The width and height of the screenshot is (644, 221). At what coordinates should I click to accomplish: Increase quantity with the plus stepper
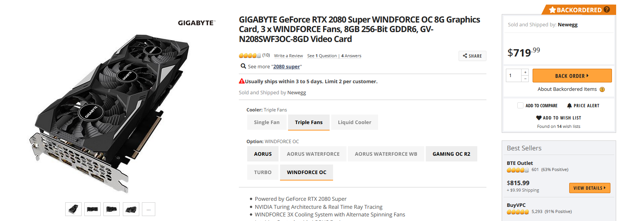525,72
